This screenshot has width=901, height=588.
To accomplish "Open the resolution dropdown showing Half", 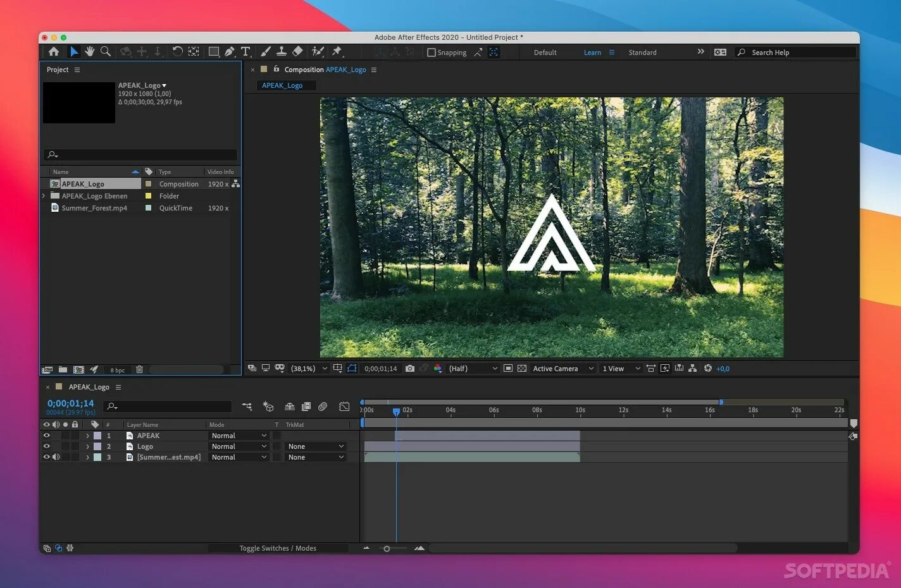I will click(473, 369).
